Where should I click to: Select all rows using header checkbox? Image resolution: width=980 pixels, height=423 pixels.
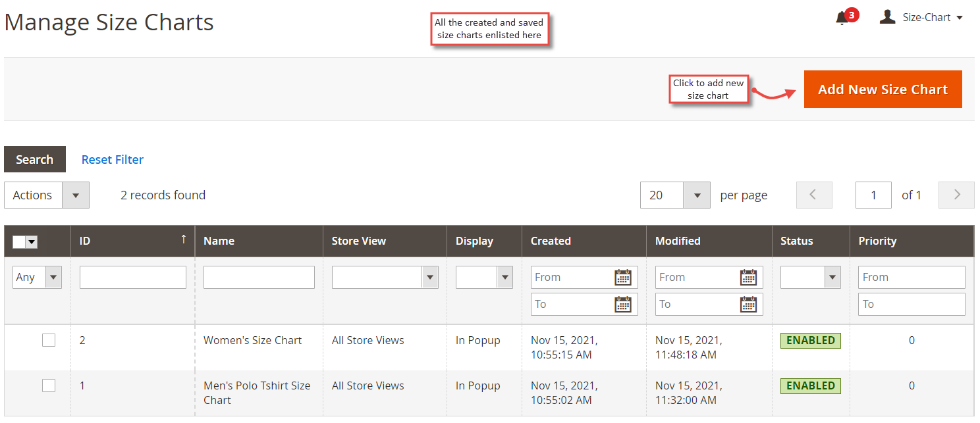[24, 241]
